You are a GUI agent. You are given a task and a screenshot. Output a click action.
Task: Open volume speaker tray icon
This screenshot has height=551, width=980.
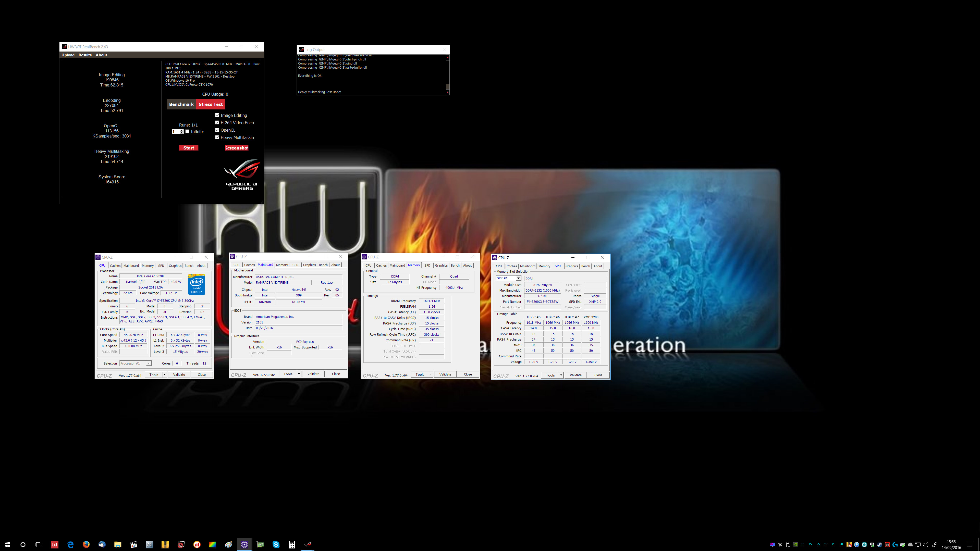[926, 545]
